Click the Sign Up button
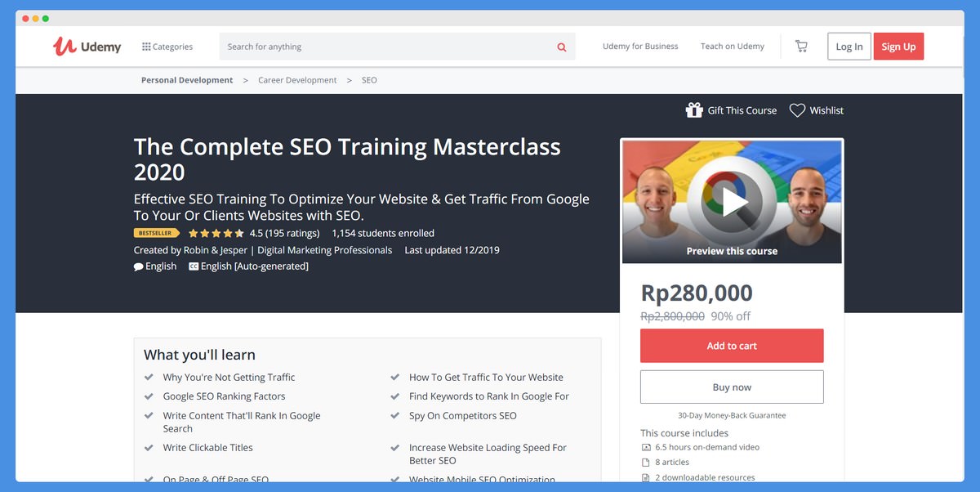This screenshot has width=980, height=492. click(x=898, y=47)
